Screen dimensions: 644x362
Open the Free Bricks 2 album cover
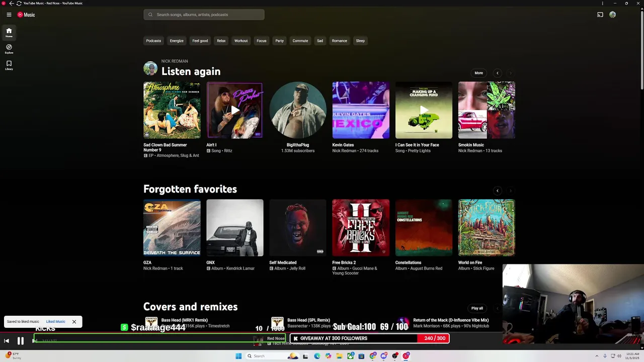click(361, 228)
